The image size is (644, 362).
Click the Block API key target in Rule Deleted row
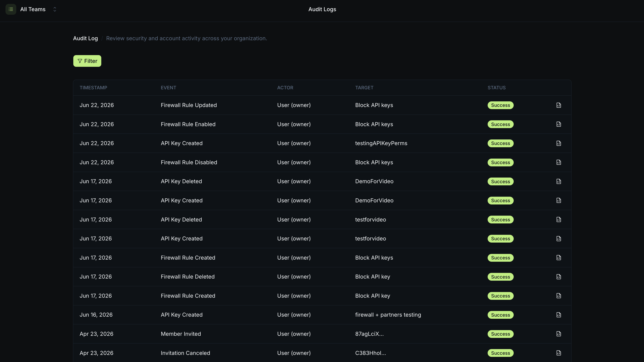click(373, 277)
